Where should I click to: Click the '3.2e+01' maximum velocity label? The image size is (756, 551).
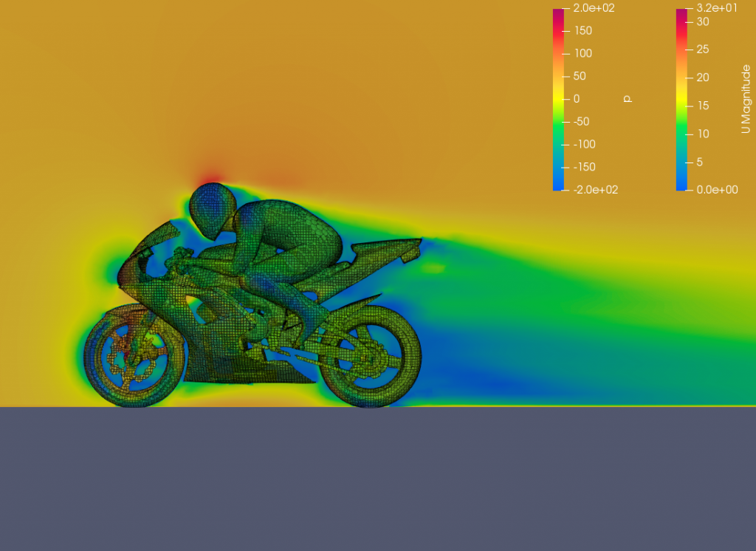tap(716, 7)
